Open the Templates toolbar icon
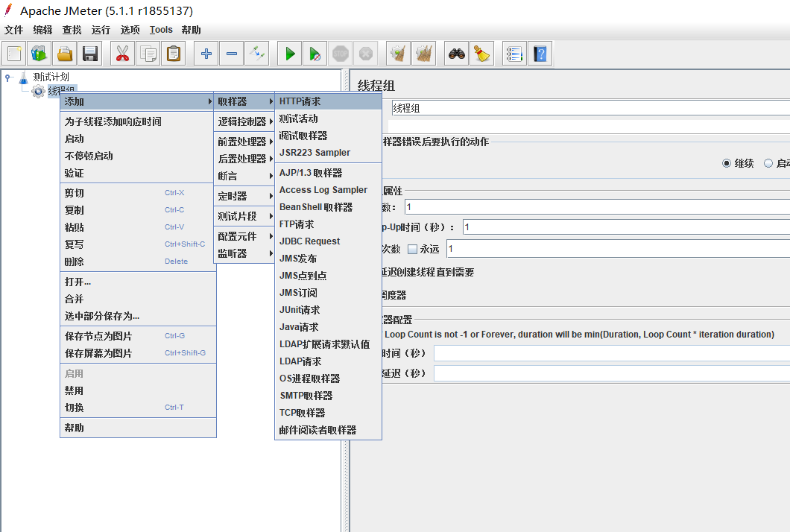The width and height of the screenshot is (790, 532). click(39, 54)
